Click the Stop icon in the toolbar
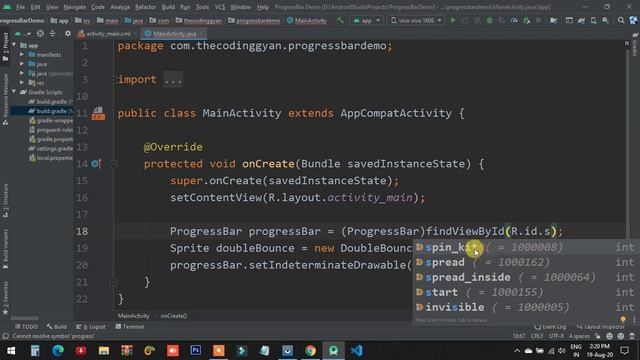 point(538,20)
